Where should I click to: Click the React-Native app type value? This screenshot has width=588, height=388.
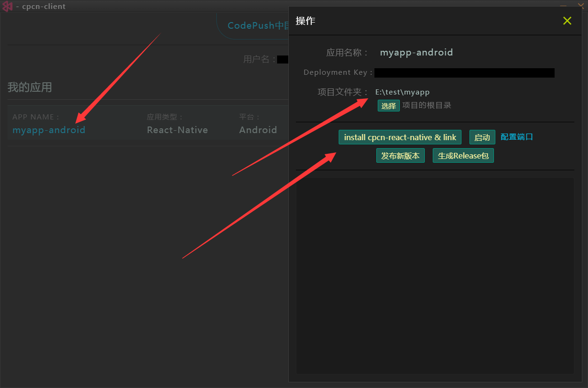tap(177, 130)
